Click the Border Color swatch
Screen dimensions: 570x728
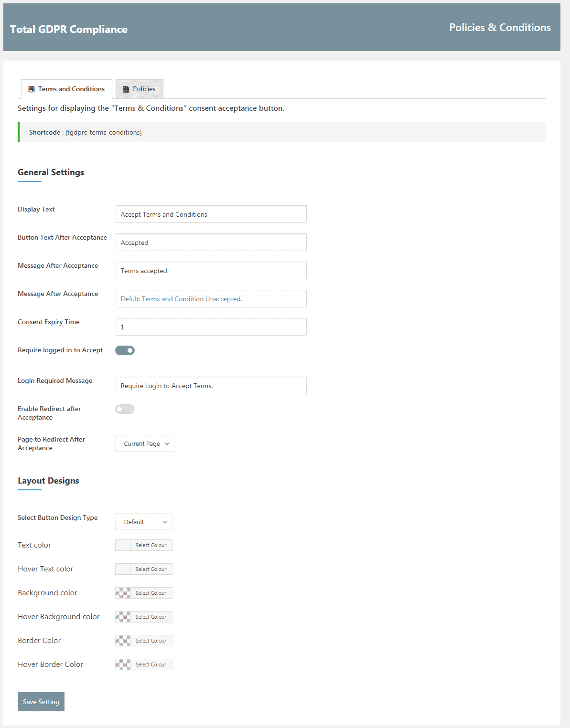pyautogui.click(x=123, y=641)
